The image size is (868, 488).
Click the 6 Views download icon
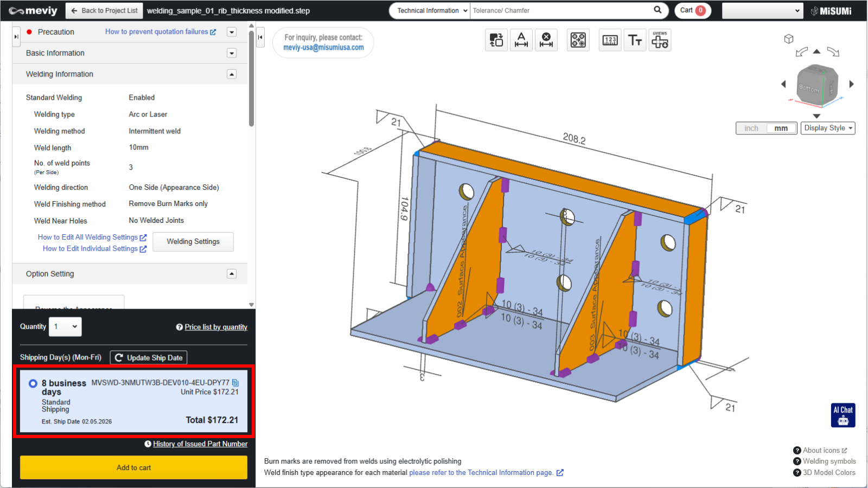(660, 40)
